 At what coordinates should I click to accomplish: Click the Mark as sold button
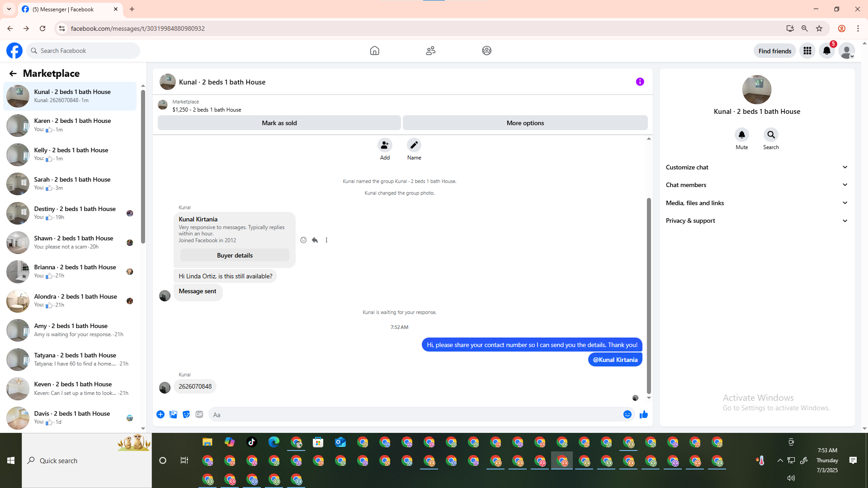tap(279, 123)
